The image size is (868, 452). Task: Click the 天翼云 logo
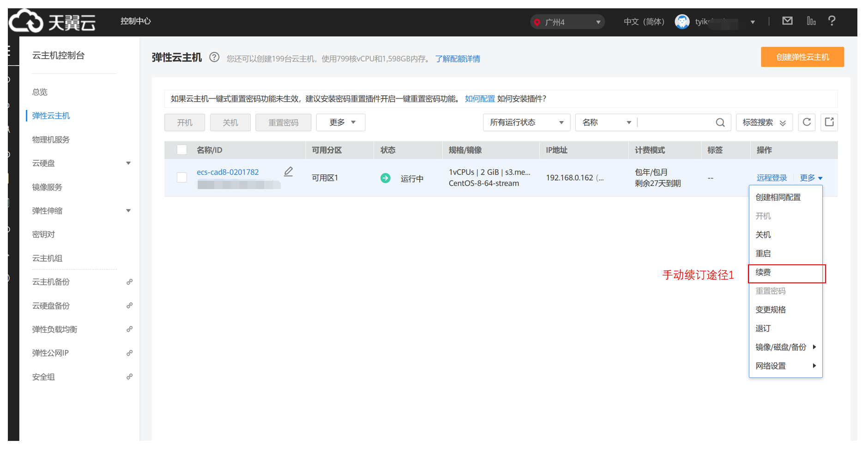pyautogui.click(x=53, y=21)
